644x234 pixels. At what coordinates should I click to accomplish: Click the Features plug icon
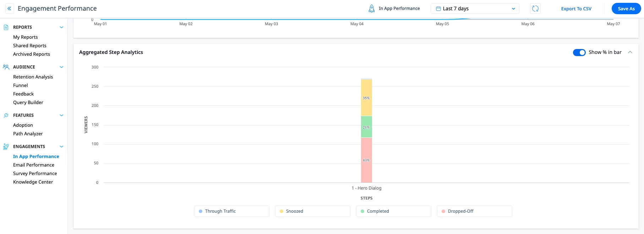tap(6, 115)
